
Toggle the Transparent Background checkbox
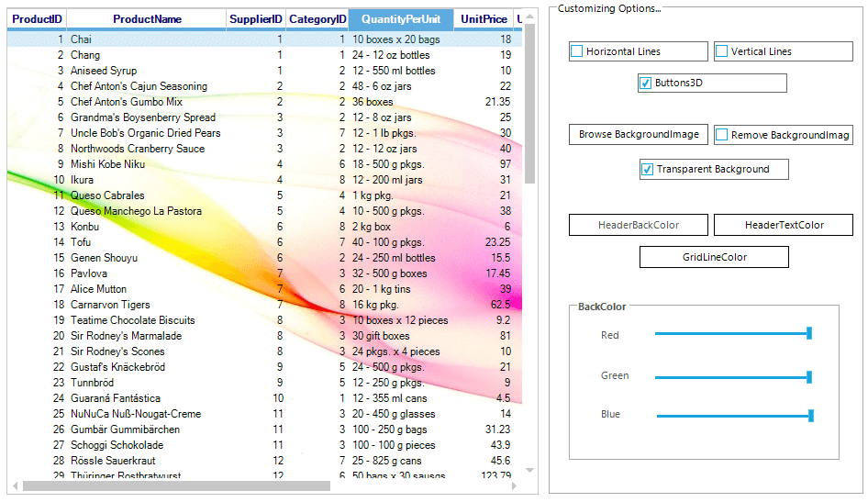pyautogui.click(x=647, y=169)
